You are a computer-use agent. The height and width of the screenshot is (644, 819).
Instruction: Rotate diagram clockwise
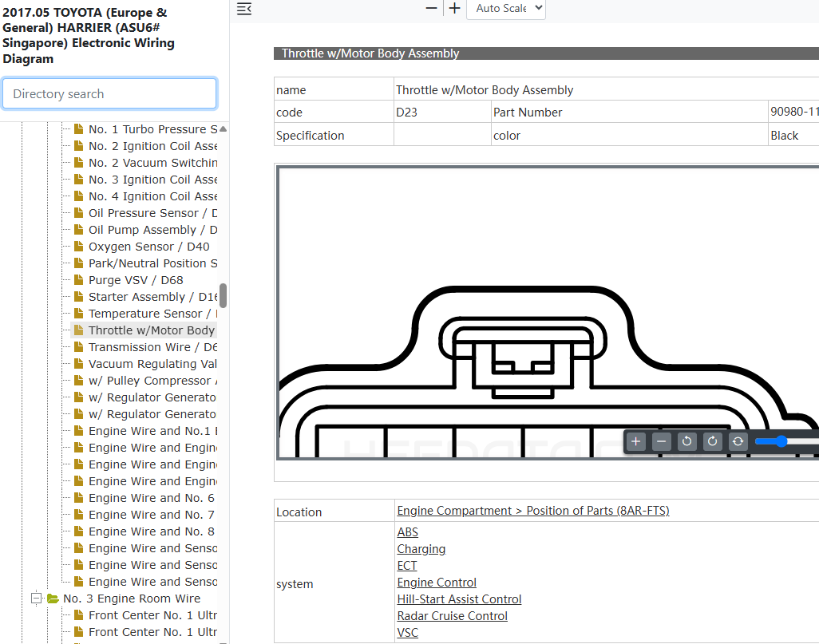(x=713, y=441)
